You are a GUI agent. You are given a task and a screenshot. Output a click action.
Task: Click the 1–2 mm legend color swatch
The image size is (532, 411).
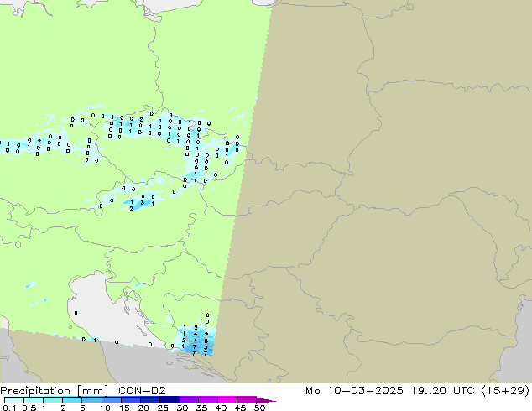coord(53,400)
